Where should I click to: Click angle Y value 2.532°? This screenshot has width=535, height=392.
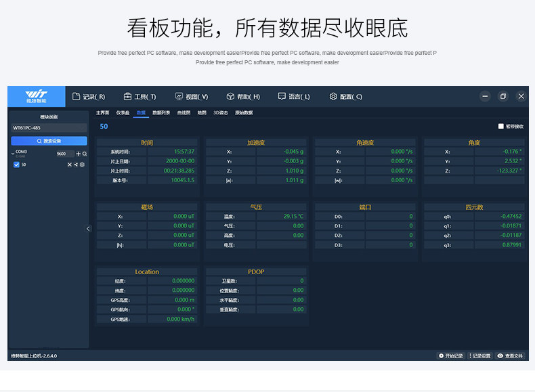point(513,161)
